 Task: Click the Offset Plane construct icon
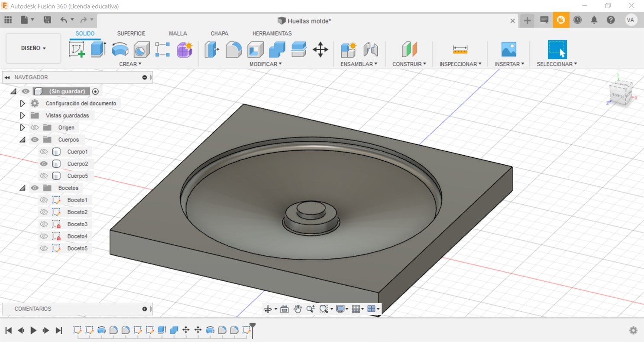tap(409, 49)
